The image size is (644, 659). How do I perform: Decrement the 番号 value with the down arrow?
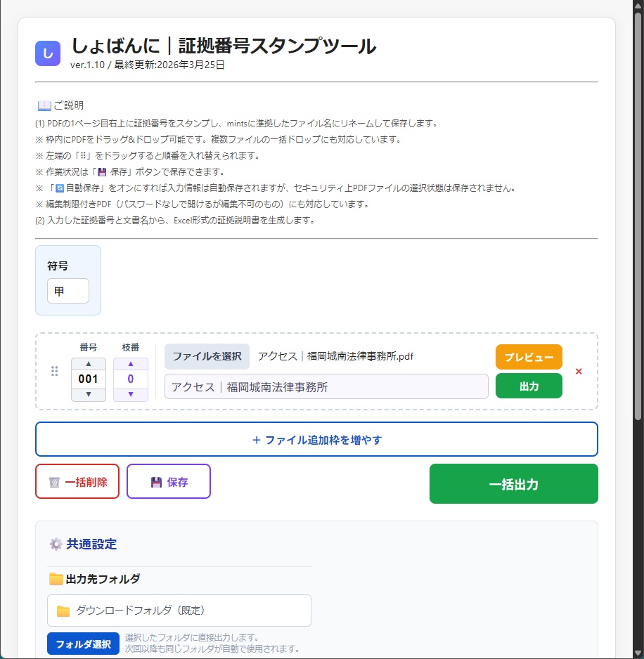pos(88,396)
